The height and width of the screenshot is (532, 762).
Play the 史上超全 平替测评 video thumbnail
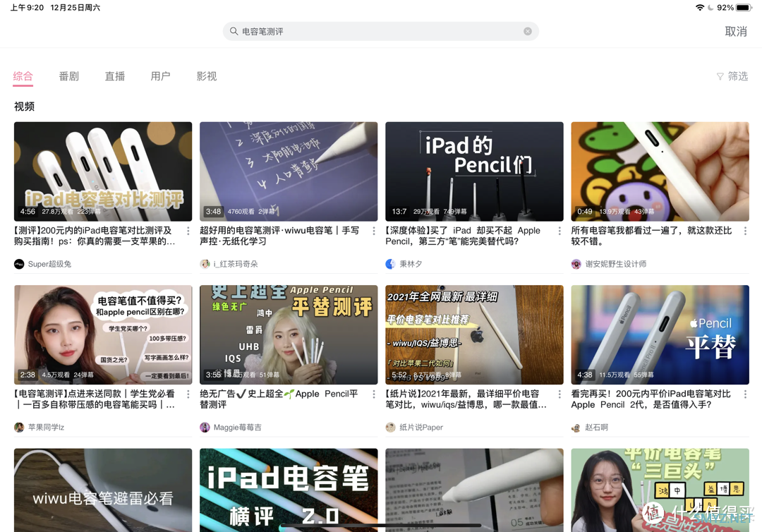click(289, 334)
